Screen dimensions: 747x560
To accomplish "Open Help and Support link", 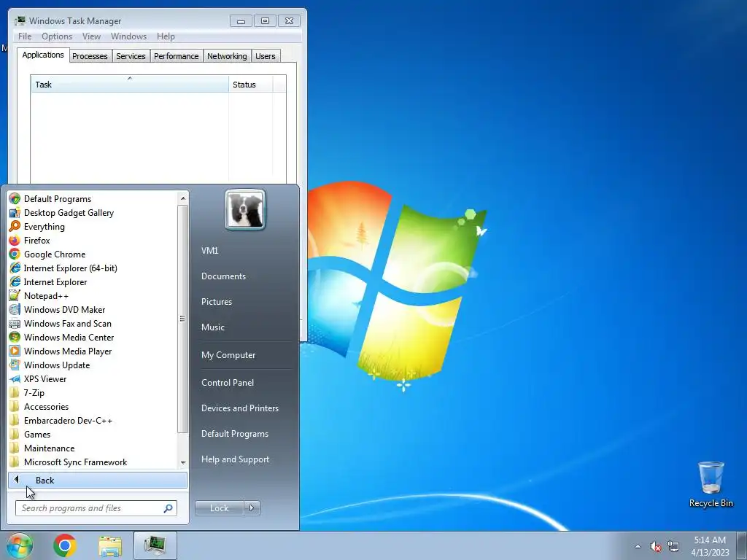I will click(x=235, y=459).
